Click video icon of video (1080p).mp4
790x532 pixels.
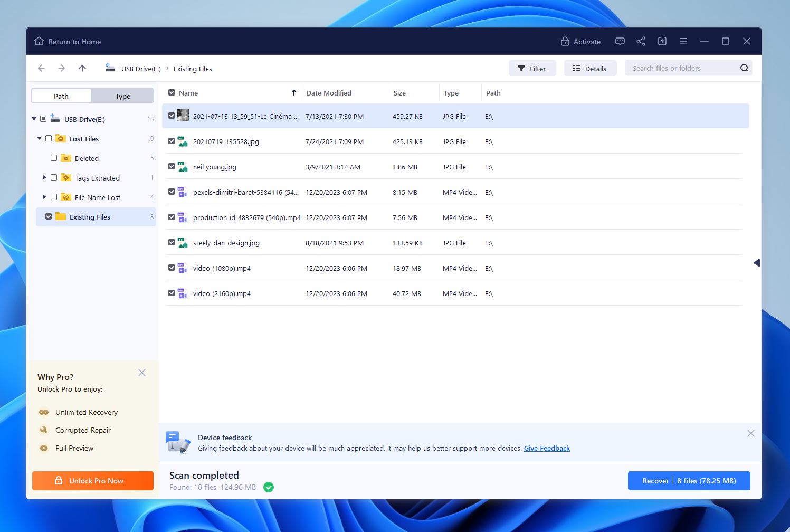[x=183, y=268]
